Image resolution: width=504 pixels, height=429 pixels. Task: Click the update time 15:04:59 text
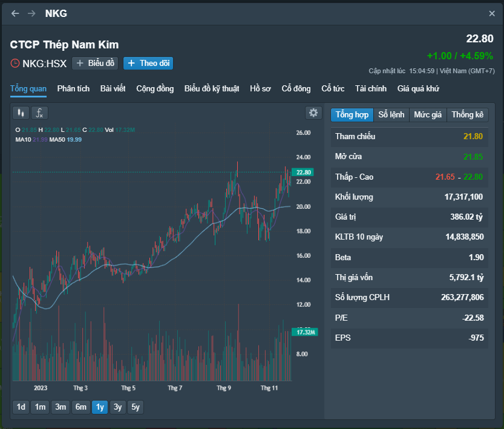422,71
